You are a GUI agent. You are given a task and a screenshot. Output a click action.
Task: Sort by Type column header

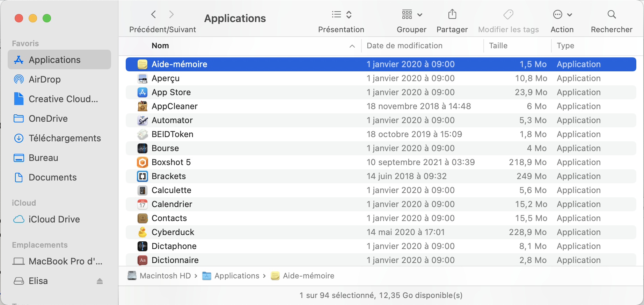pyautogui.click(x=565, y=46)
